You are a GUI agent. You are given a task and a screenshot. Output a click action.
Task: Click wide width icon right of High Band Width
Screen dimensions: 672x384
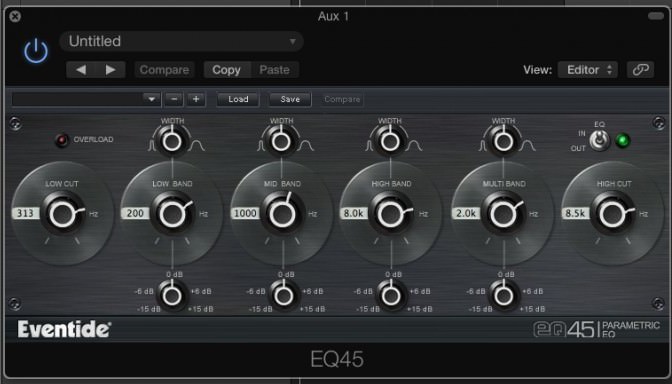point(415,146)
